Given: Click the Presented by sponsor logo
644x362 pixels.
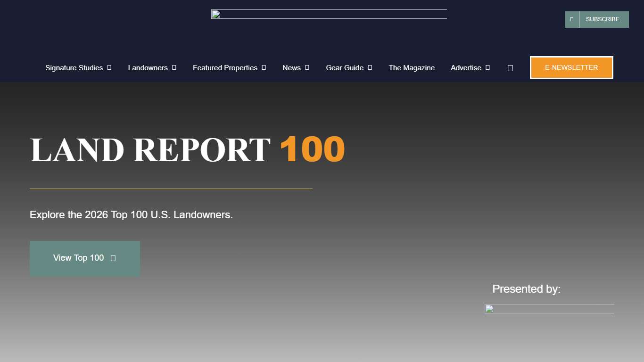Looking at the screenshot, I should pos(549,309).
